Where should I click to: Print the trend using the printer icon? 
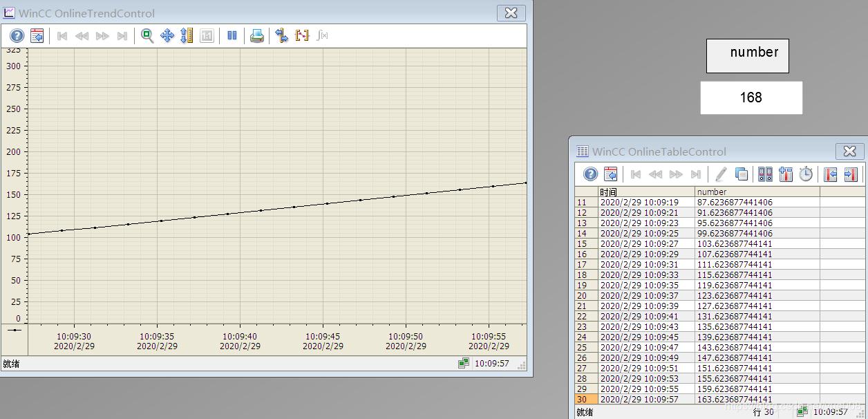point(257,36)
